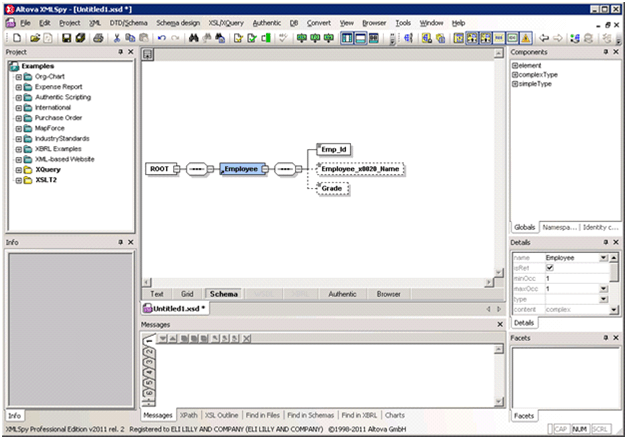Screen dimensions: 627x439
Task: Close the Messages panel
Action: (500, 324)
